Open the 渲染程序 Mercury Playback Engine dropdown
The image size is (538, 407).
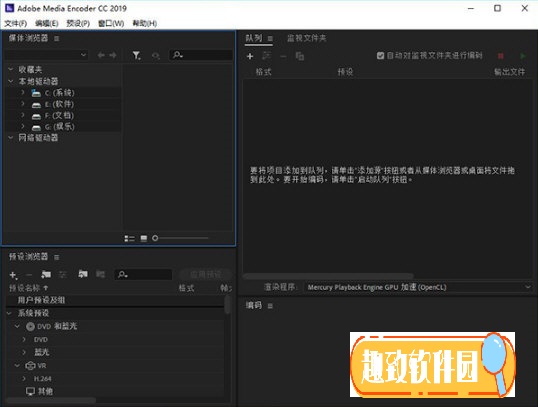(x=418, y=287)
